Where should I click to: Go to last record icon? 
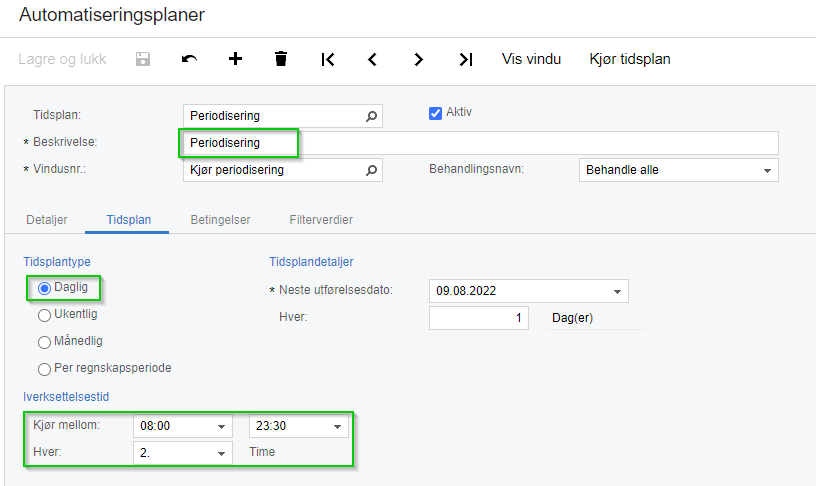coord(466,59)
